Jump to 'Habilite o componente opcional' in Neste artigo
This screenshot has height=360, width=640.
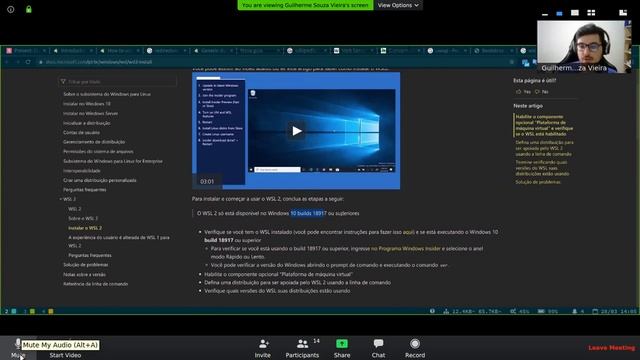pos(544,125)
